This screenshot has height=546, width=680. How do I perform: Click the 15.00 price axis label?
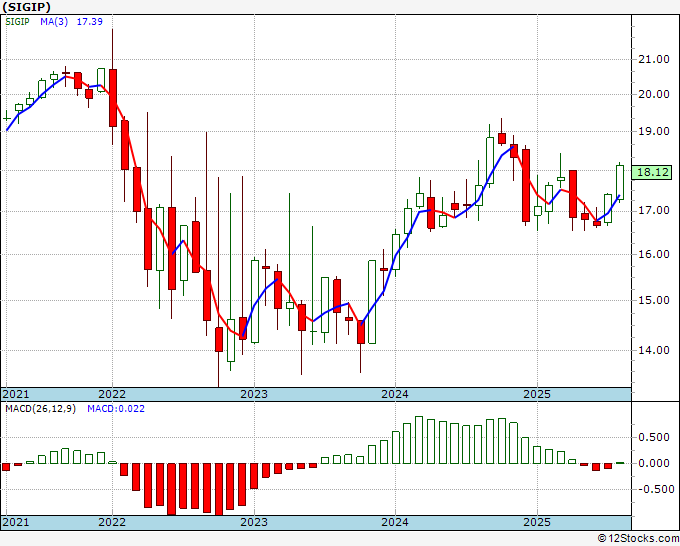coord(654,300)
